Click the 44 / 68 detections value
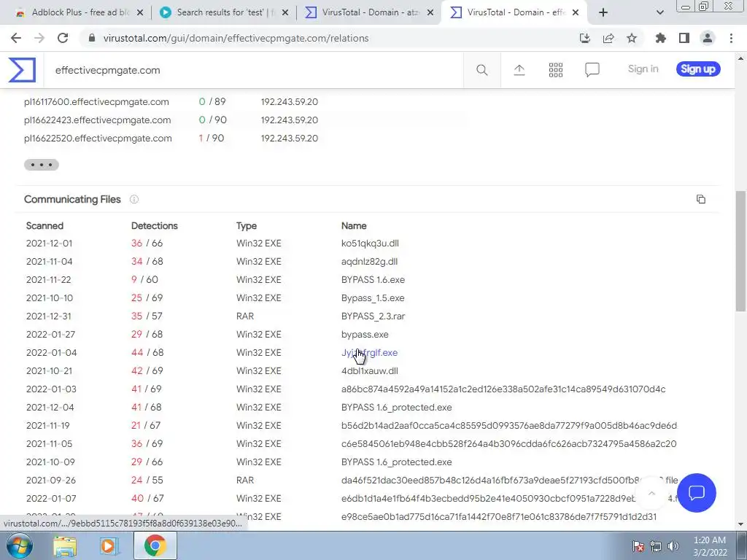This screenshot has height=560, width=747. pyautogui.click(x=147, y=353)
